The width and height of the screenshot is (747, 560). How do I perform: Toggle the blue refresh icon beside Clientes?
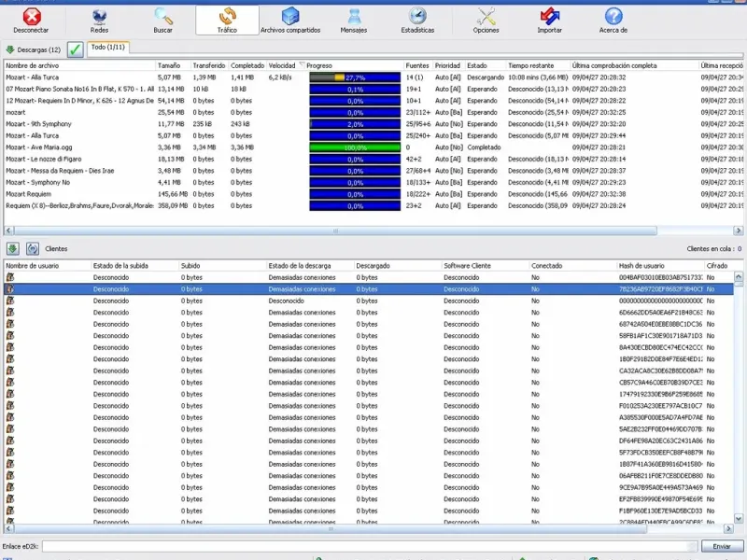click(x=33, y=249)
